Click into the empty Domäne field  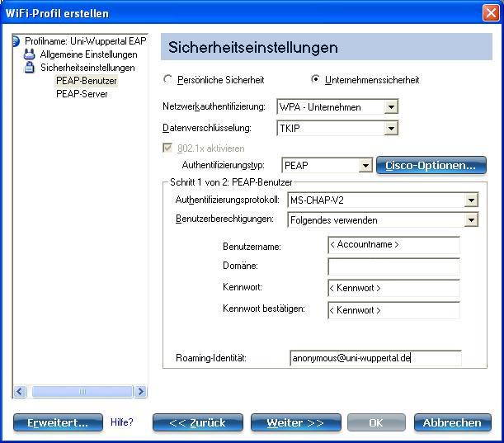pyautogui.click(x=393, y=266)
